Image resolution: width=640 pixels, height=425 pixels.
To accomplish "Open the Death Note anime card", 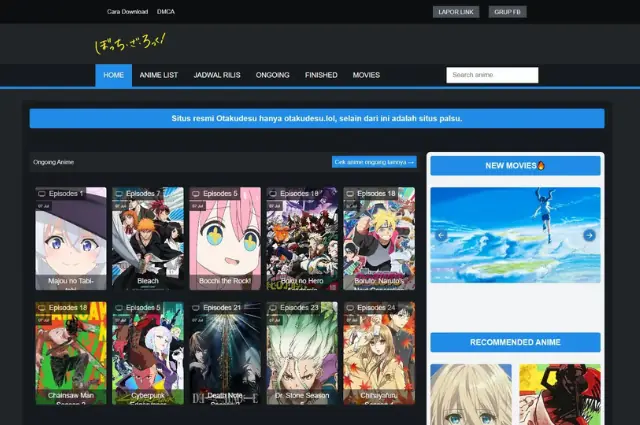I will [x=225, y=353].
